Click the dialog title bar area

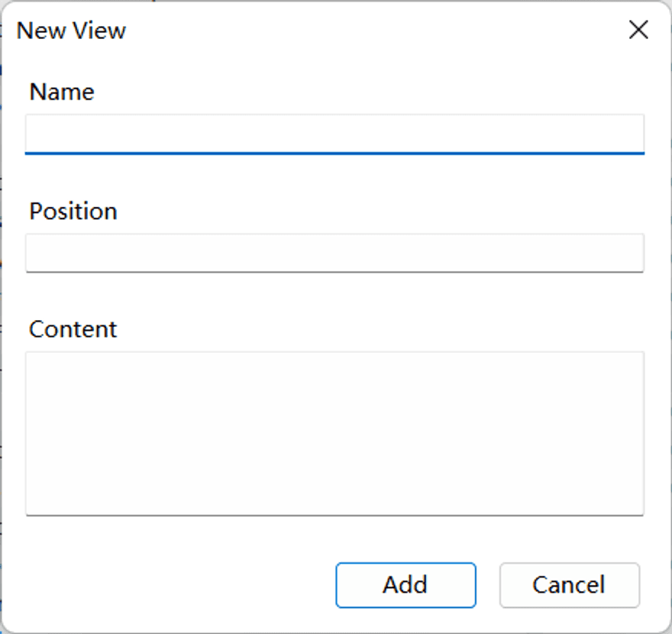pyautogui.click(x=344, y=31)
